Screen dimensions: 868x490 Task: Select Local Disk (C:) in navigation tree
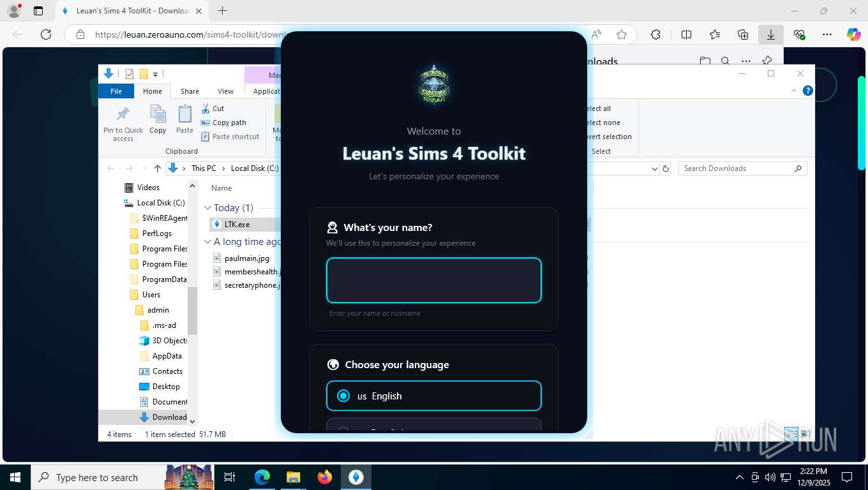coord(161,203)
